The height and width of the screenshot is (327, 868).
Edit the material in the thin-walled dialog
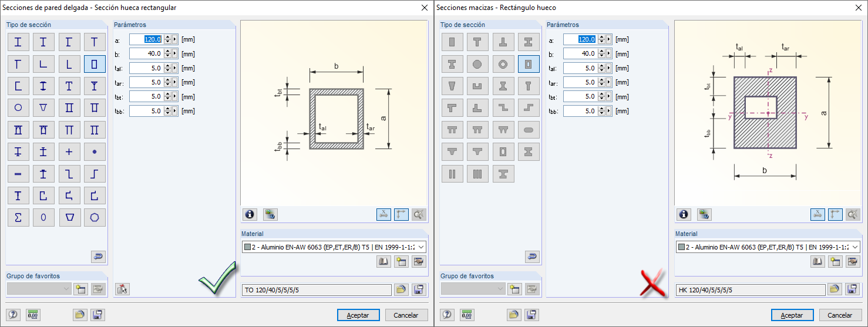419,262
